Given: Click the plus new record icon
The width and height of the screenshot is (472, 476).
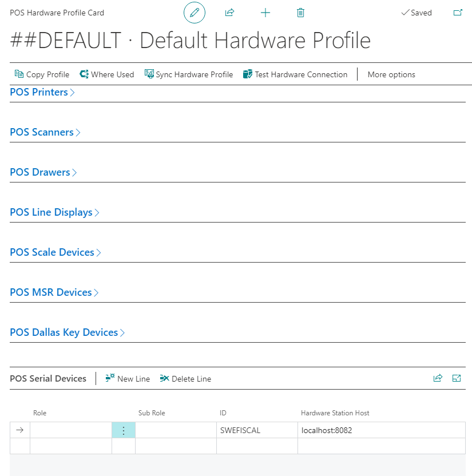Looking at the screenshot, I should 265,13.
